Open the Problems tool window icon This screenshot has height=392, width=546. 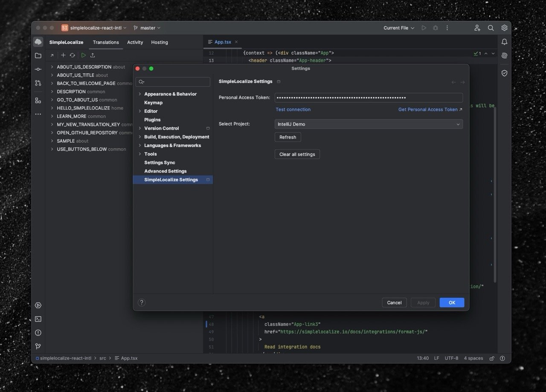(x=38, y=332)
